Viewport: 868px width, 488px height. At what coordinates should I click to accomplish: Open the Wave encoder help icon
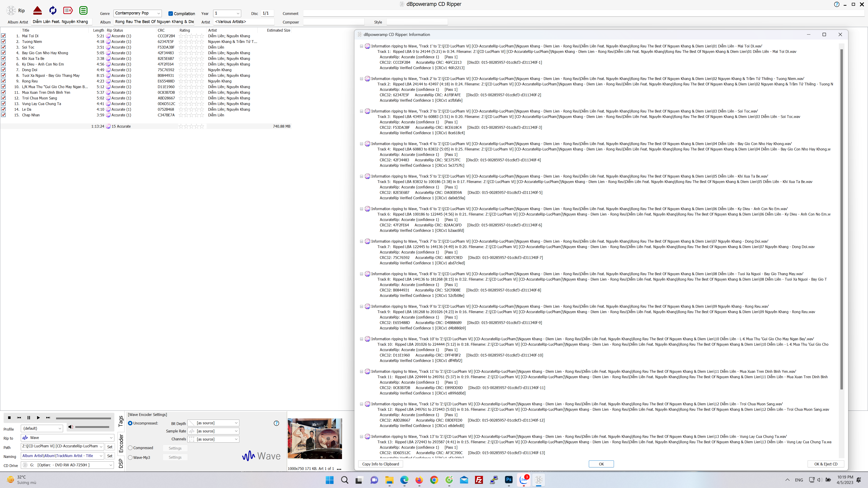coord(276,423)
